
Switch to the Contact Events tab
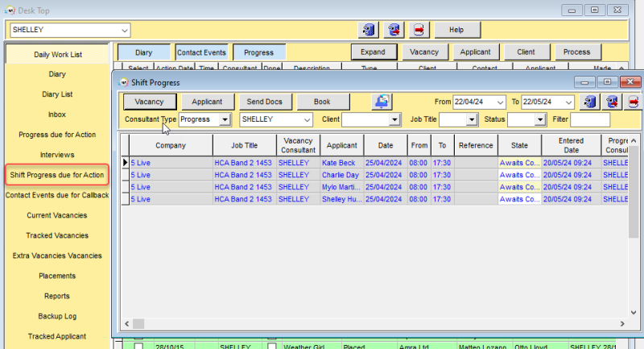(201, 52)
